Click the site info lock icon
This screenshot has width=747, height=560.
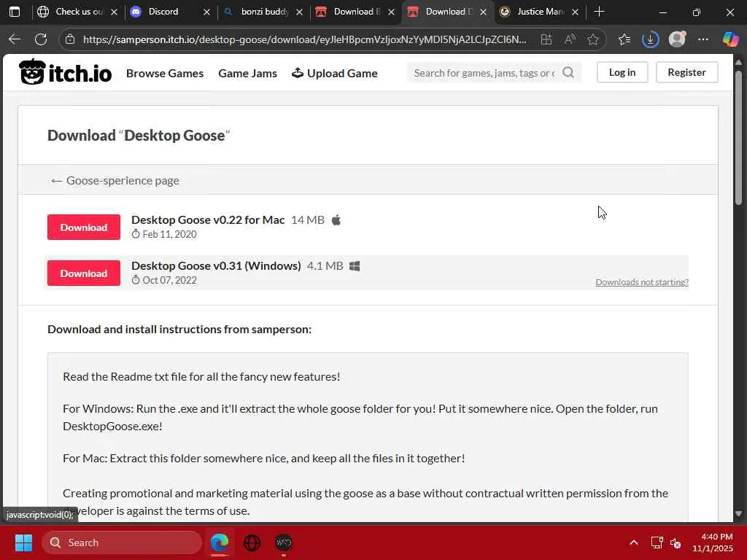pos(70,39)
